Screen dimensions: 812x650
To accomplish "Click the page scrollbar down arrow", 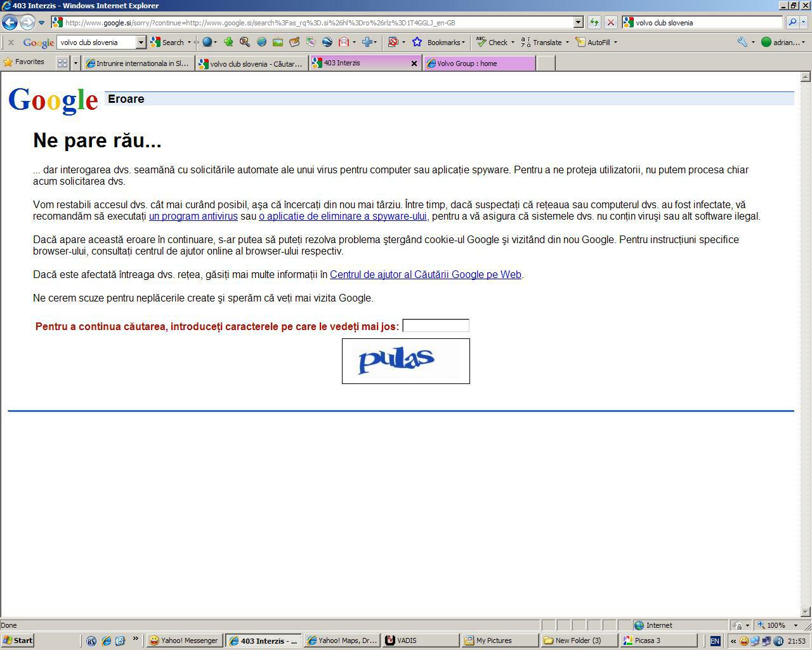I will (806, 612).
